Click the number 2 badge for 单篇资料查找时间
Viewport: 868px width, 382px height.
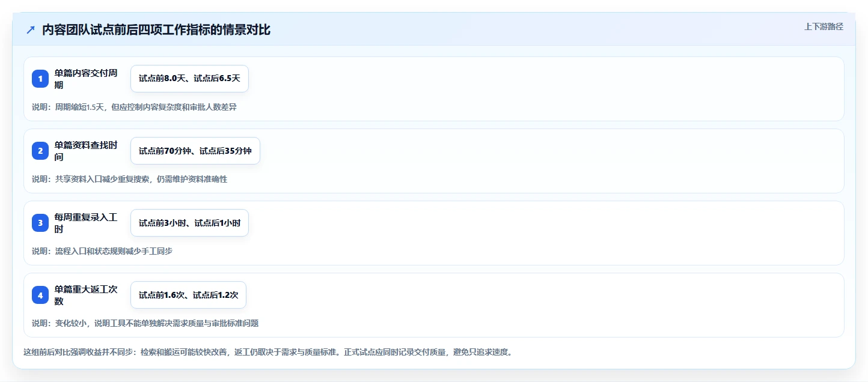[x=40, y=151]
